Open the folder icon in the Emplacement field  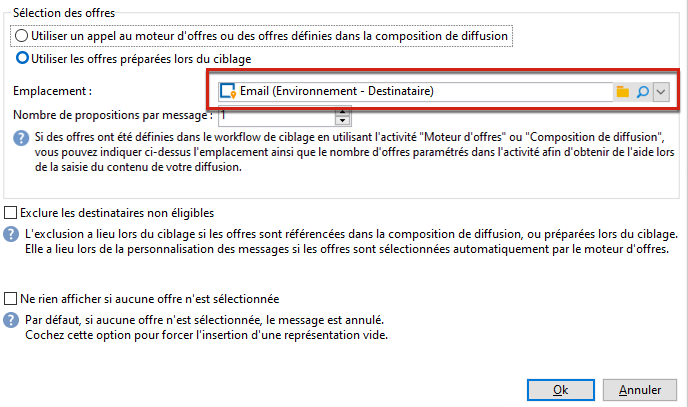[622, 92]
